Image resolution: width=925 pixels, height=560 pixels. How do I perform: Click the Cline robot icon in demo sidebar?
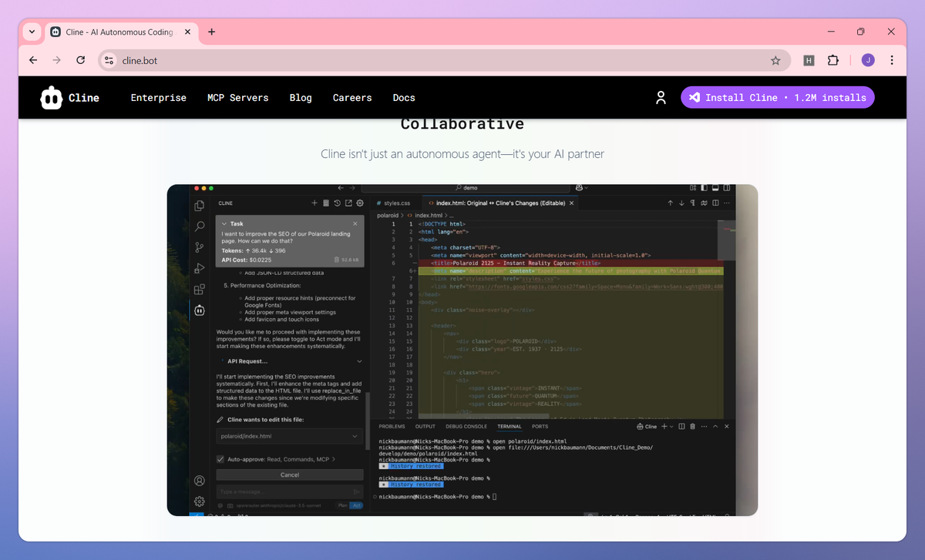(200, 310)
